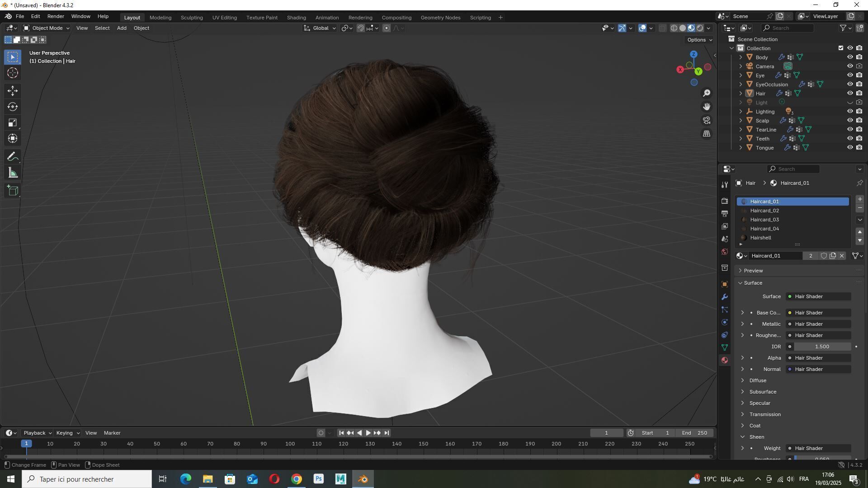Screen dimensions: 868x488
Task: Toggle viewport visibility of Teeth
Action: click(x=850, y=139)
